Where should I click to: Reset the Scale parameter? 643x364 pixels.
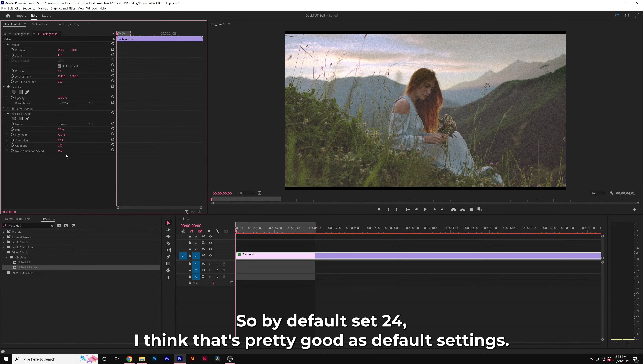tap(112, 55)
